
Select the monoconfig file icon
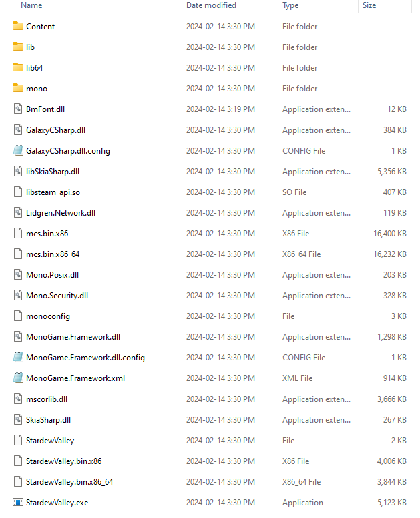coord(18,316)
